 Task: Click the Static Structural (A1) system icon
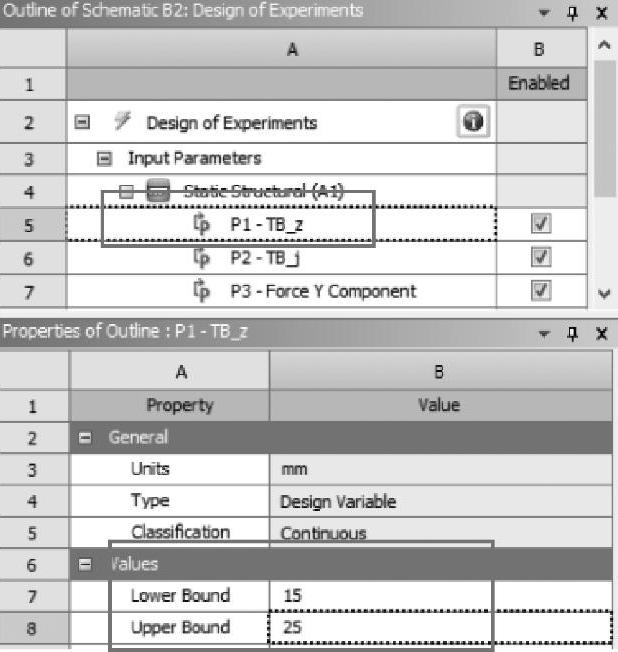point(157,191)
